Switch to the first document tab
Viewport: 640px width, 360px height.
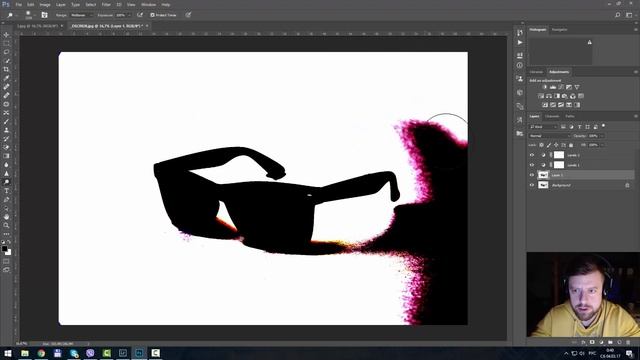pos(38,26)
